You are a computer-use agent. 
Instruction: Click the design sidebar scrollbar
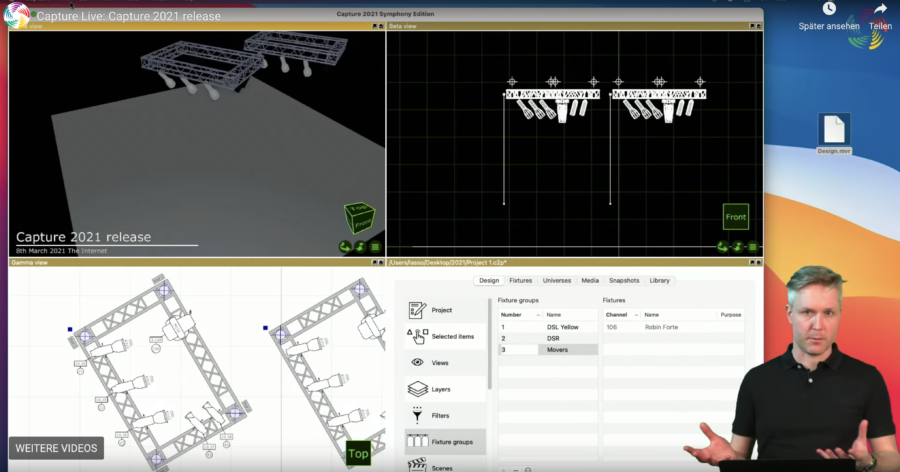pos(490,345)
